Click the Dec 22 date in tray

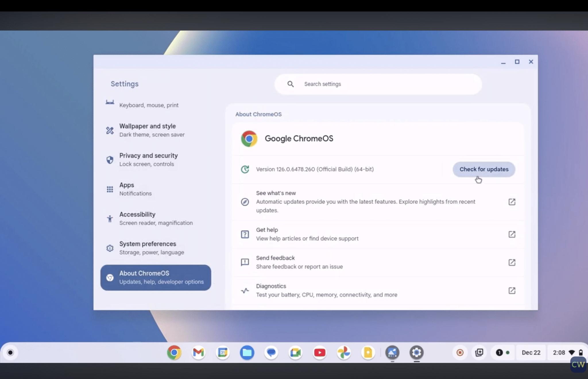[531, 353]
